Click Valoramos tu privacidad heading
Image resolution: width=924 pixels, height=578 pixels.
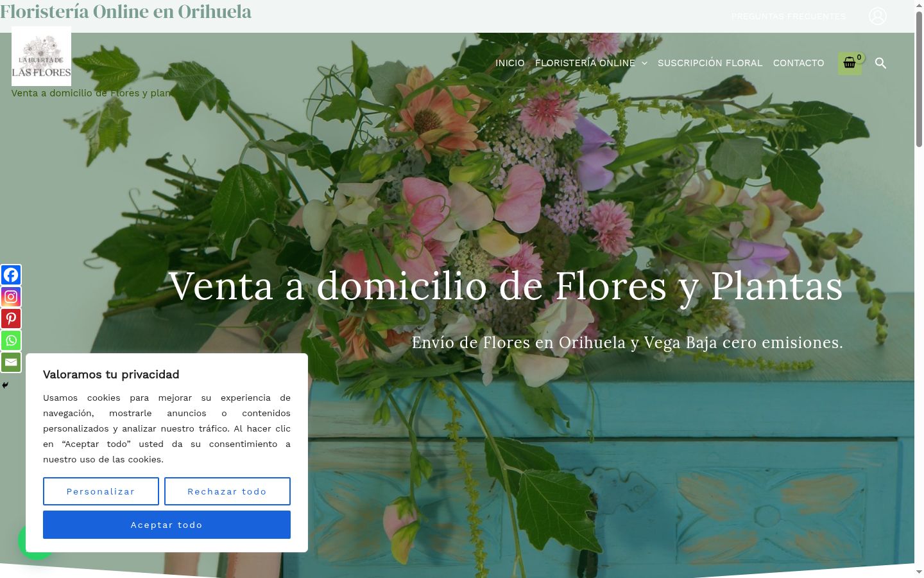pyautogui.click(x=111, y=374)
